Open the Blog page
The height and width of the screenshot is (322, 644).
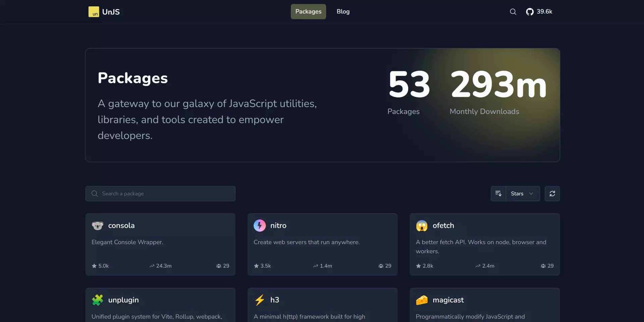[x=343, y=11]
